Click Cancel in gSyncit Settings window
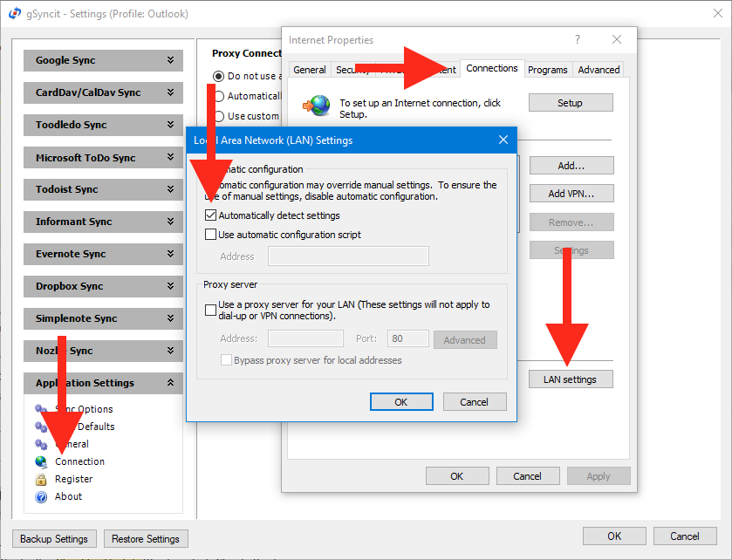This screenshot has height=560, width=732. (x=685, y=536)
